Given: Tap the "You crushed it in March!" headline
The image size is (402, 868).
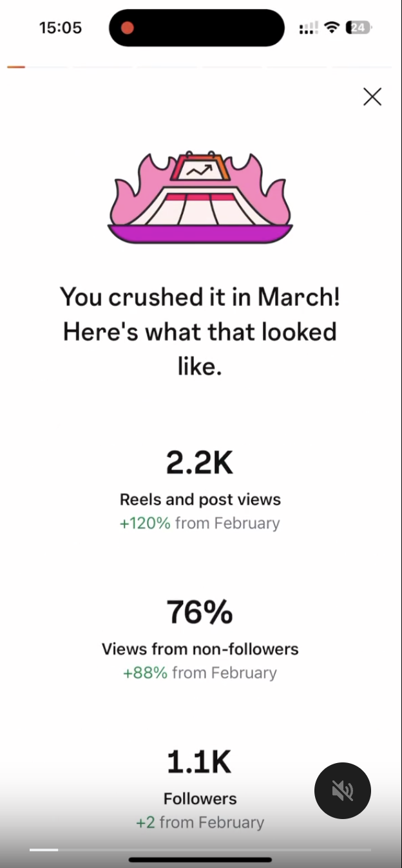Looking at the screenshot, I should coord(200,297).
